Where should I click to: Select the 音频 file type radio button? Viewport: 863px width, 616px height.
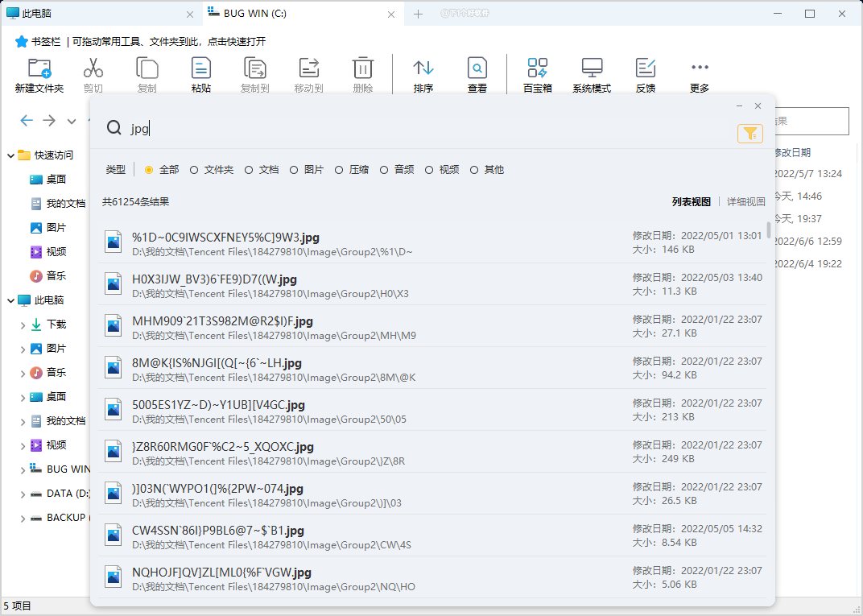pyautogui.click(x=386, y=169)
